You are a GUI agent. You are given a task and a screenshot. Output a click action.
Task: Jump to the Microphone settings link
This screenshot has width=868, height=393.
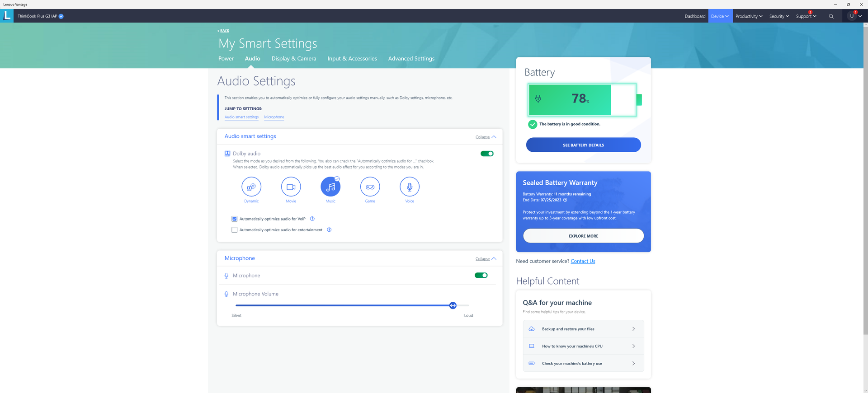(274, 117)
